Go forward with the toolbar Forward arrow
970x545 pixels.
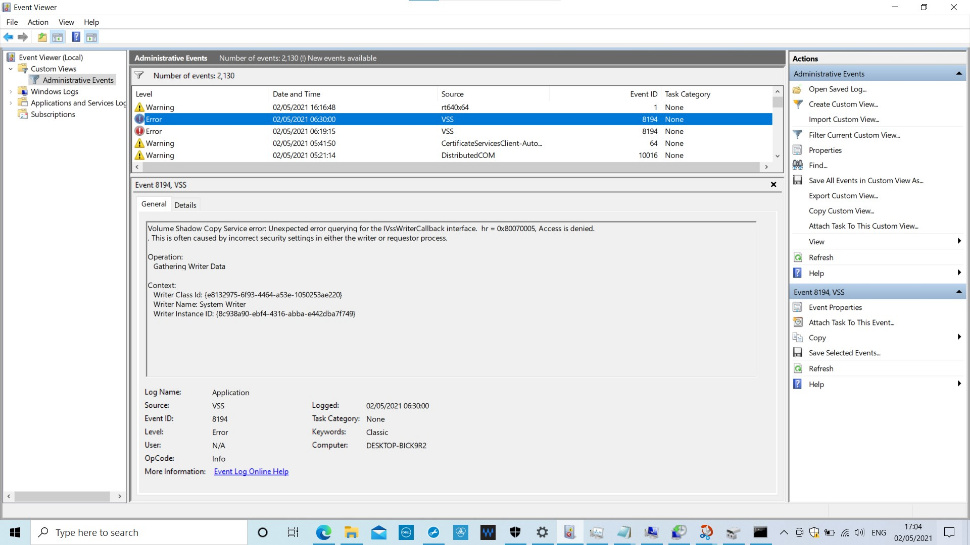coord(23,37)
